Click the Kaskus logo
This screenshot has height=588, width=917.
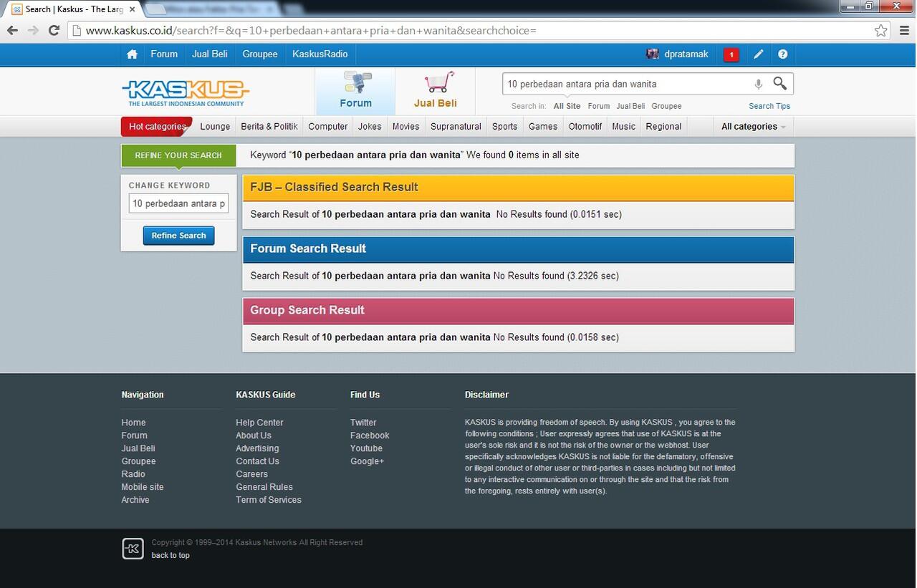click(186, 92)
